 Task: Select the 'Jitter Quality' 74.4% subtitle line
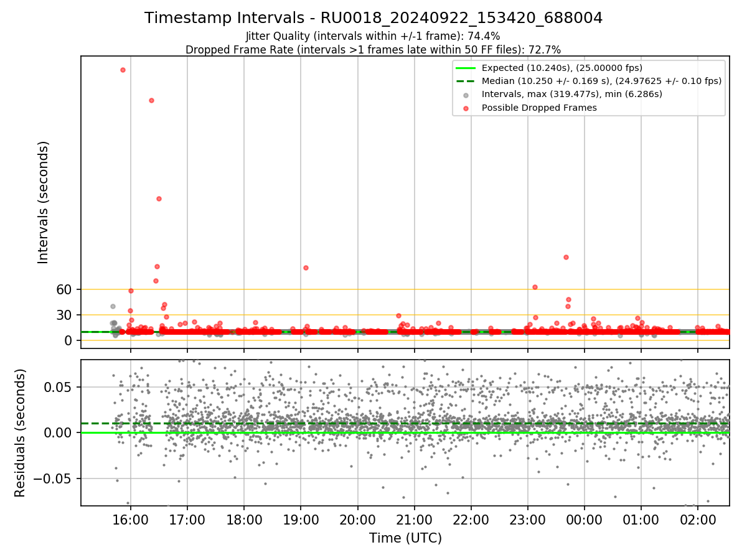point(374,36)
